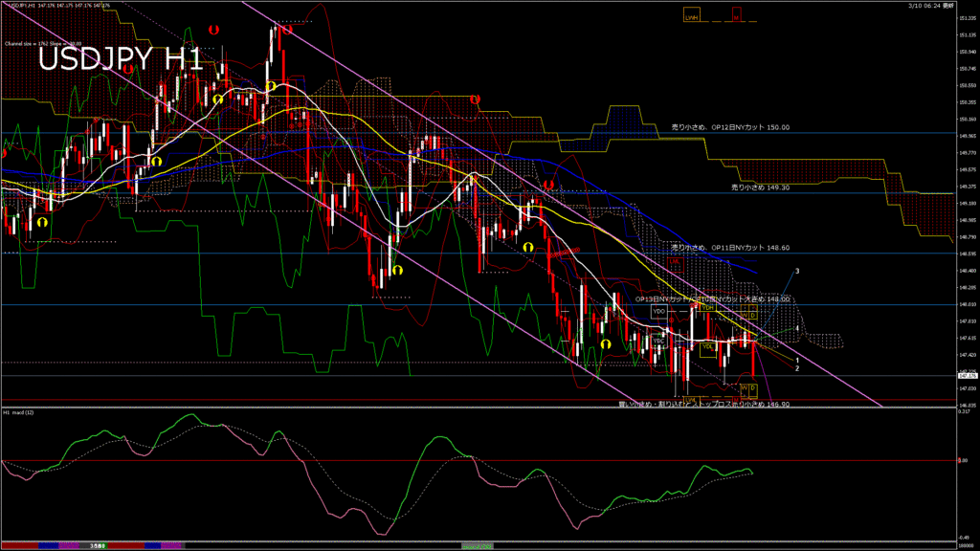Click the YDH yellow marker label
This screenshot has height=551, width=980.
tap(707, 308)
